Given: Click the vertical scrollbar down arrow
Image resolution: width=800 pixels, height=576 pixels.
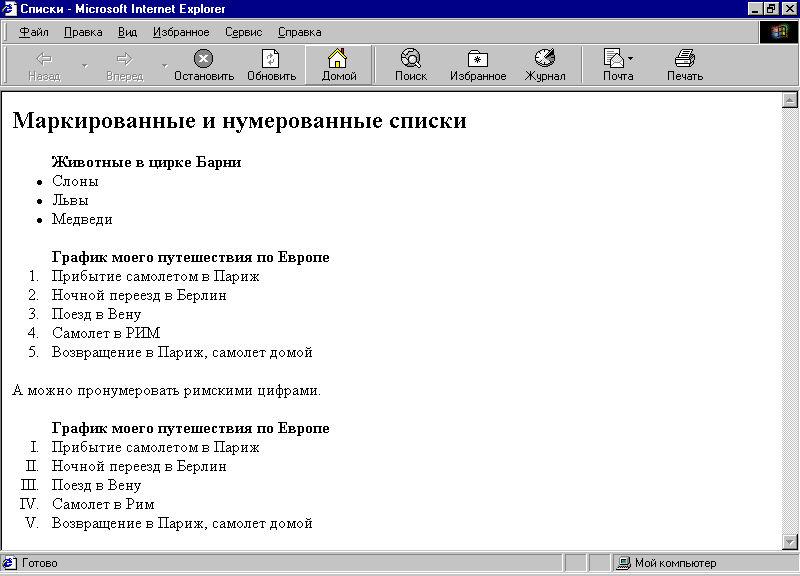Looking at the screenshot, I should tap(789, 541).
